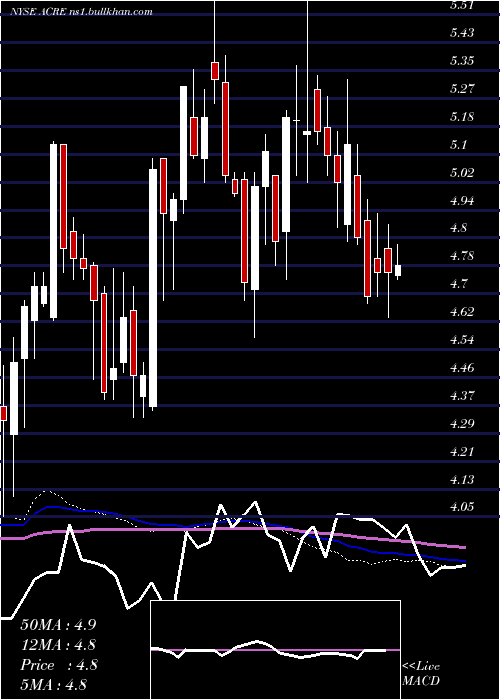
Task: Click the 5.18 price axis label
Action: 462,117
